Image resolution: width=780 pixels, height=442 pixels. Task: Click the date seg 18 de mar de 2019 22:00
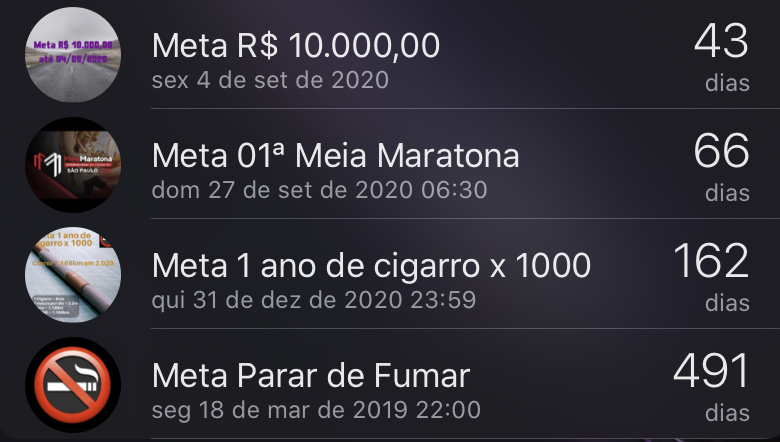tap(316, 411)
